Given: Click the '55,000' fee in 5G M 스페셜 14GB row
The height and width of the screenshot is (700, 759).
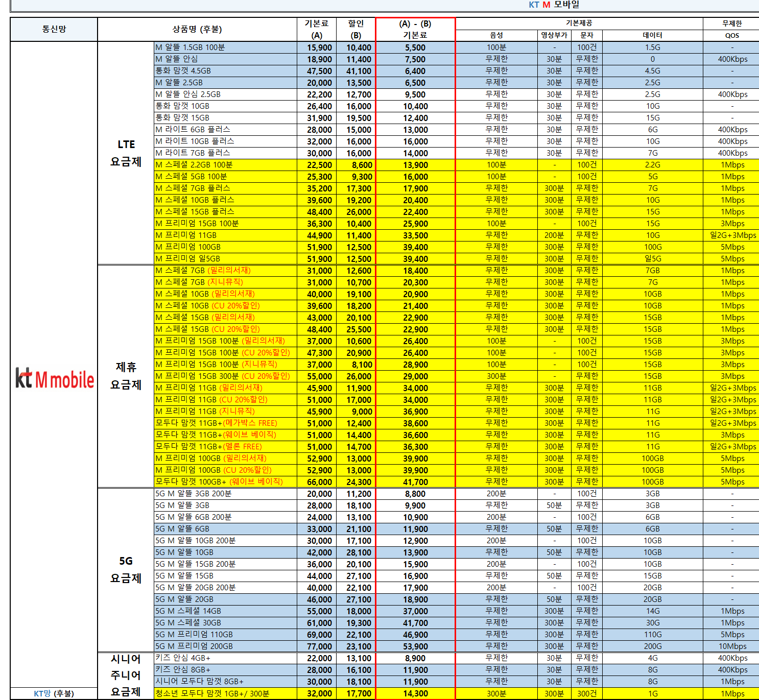Looking at the screenshot, I should 317,611.
